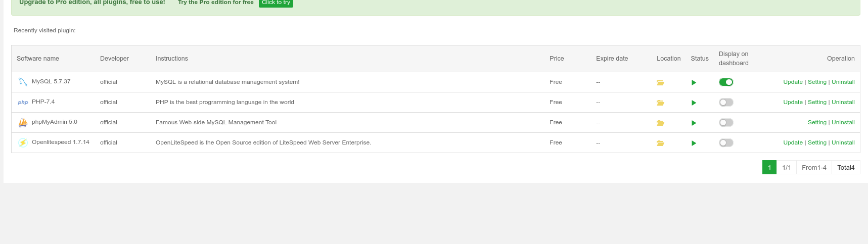The height and width of the screenshot is (244, 868).
Task: Click the MySQL running status play icon
Action: pyautogui.click(x=694, y=82)
